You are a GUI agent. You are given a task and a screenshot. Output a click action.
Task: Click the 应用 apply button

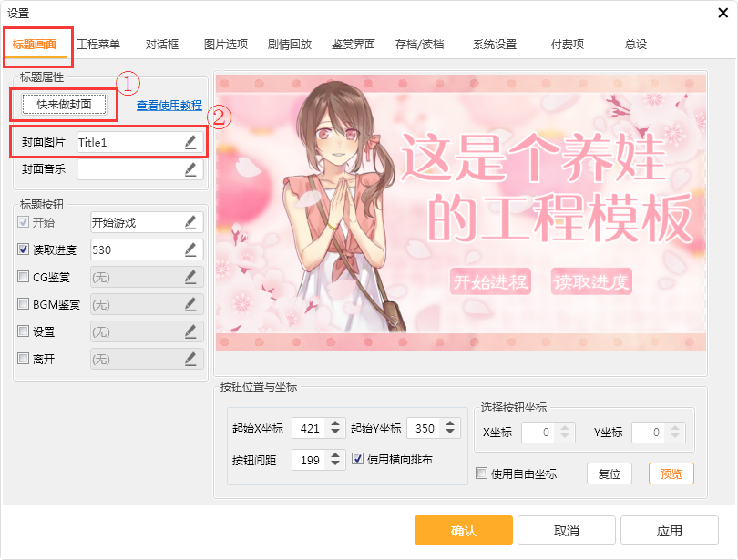pos(670,530)
